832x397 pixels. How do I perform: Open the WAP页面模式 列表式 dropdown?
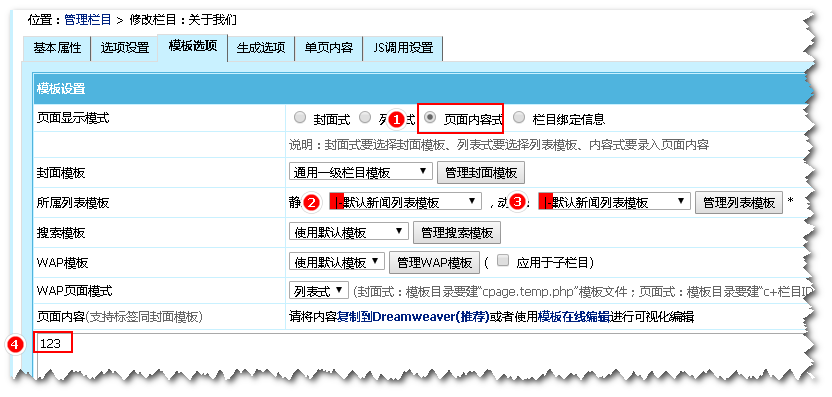[x=318, y=290]
